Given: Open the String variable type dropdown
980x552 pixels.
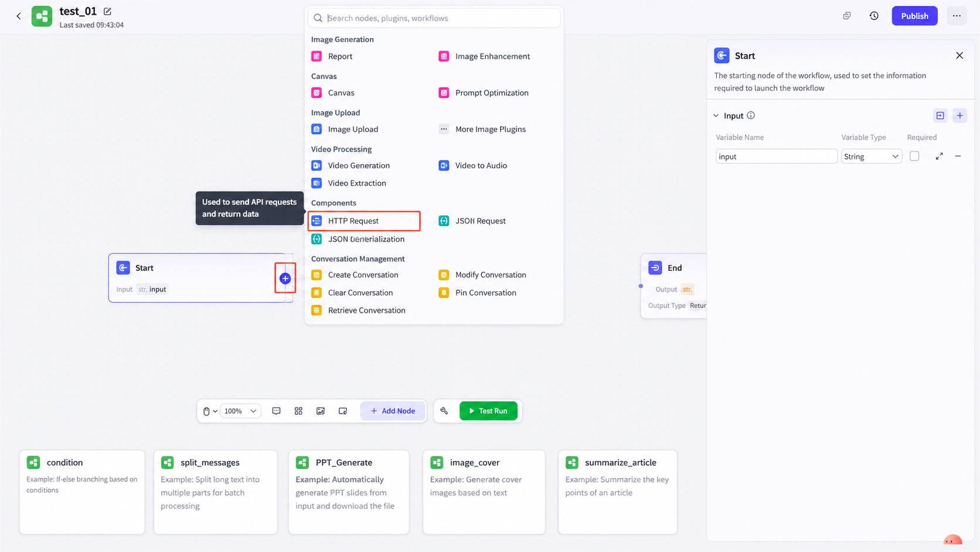Looking at the screenshot, I should pyautogui.click(x=871, y=157).
